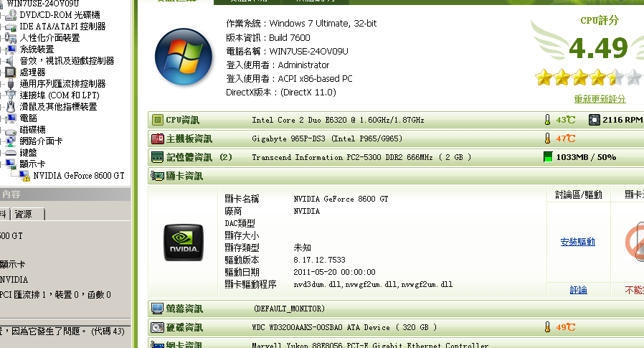Open the 處理器 tree entry
The width and height of the screenshot is (644, 348).
(x=32, y=72)
